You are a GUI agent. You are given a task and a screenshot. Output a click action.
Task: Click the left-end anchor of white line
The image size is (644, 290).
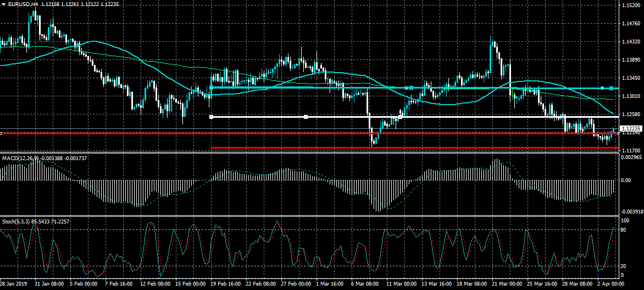[x=211, y=117]
